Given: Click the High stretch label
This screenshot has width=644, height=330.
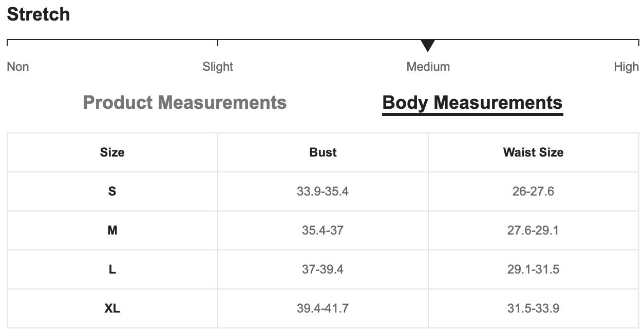Looking at the screenshot, I should [627, 67].
